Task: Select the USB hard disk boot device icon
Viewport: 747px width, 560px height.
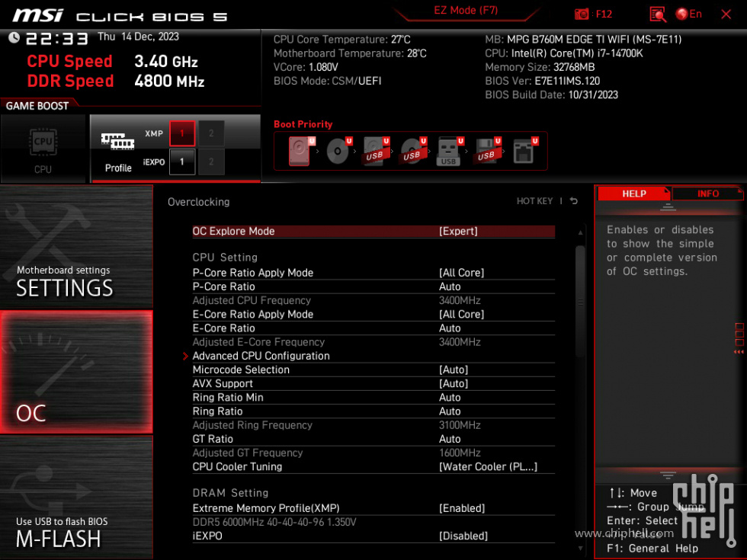Action: pyautogui.click(x=376, y=151)
